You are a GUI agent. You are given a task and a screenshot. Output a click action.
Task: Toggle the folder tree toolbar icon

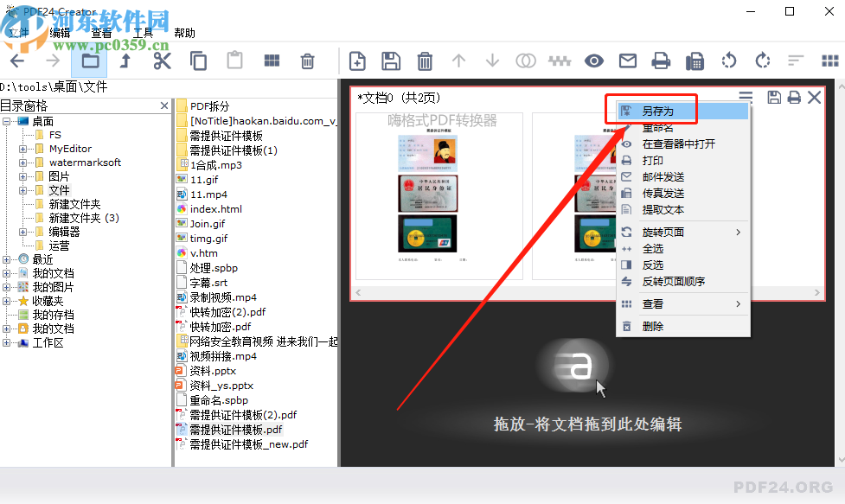coord(90,61)
